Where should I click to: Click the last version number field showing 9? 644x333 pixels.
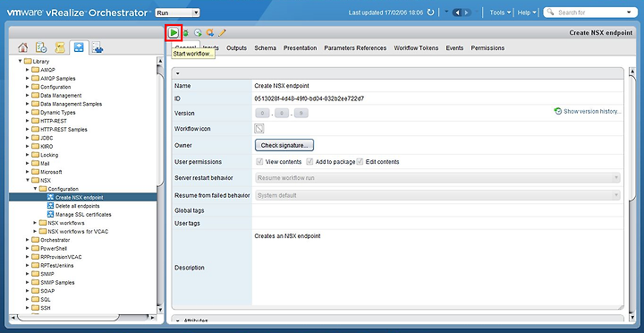tap(301, 113)
